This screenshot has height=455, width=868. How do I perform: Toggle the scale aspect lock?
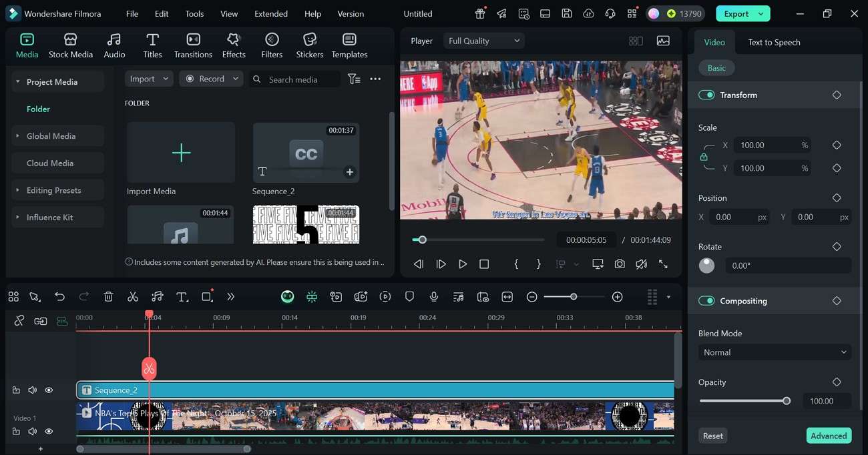(x=704, y=157)
